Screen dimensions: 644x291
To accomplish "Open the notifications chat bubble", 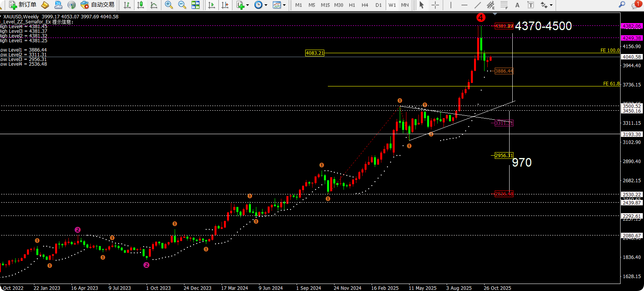I will click(635, 5).
